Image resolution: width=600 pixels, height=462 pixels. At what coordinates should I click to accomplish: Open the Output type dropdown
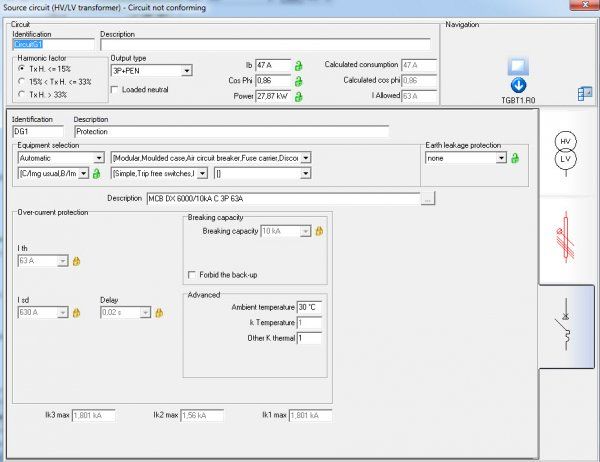coord(186,71)
